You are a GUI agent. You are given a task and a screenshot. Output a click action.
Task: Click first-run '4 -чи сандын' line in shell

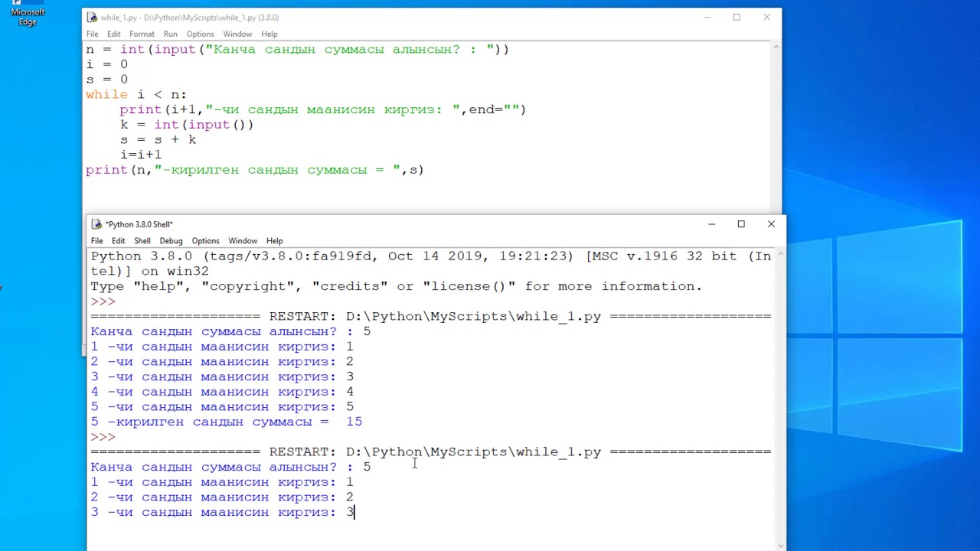pos(222,392)
